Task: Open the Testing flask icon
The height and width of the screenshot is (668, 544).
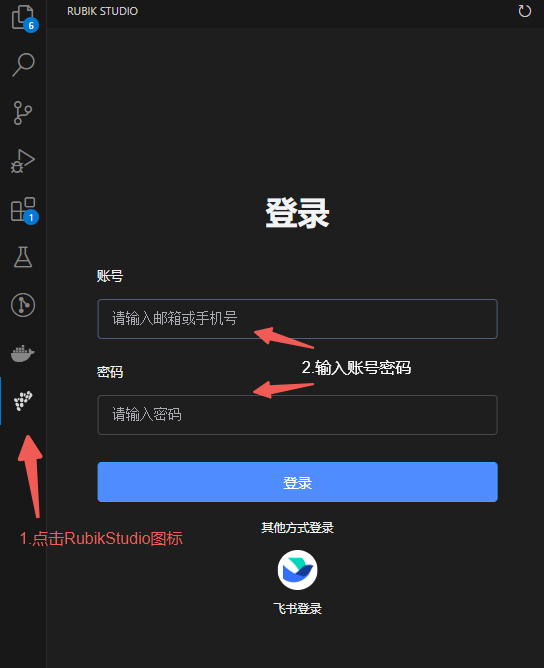Action: (23, 257)
